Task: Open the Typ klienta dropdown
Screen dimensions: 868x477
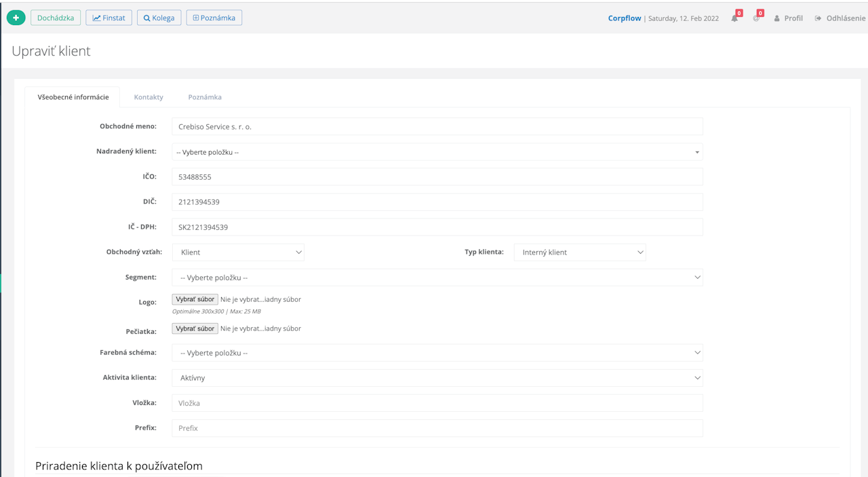Action: click(x=580, y=252)
